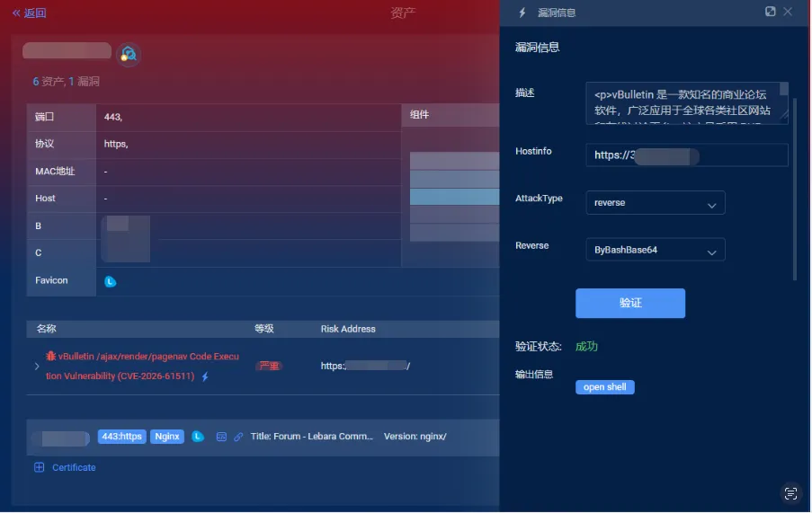Click the lightning icon in 漏洞信息 header
Screen dimensions: 812x513
click(522, 13)
